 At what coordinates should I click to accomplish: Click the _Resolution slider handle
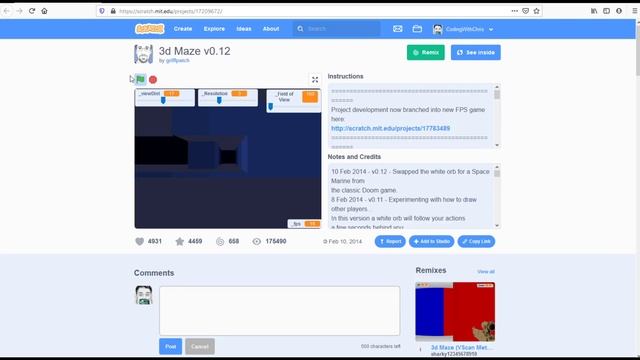click(x=219, y=100)
